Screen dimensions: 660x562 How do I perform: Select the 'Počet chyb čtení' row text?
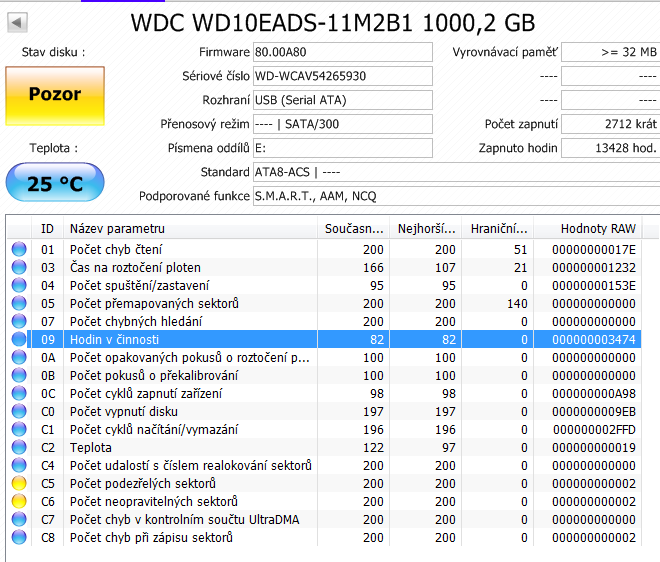[116, 250]
